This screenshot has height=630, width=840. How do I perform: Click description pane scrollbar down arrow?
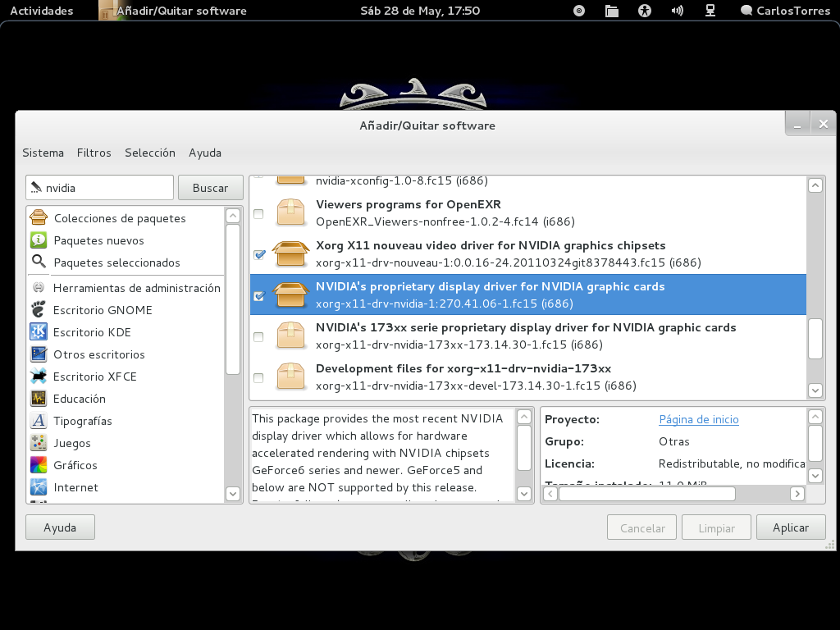(524, 493)
